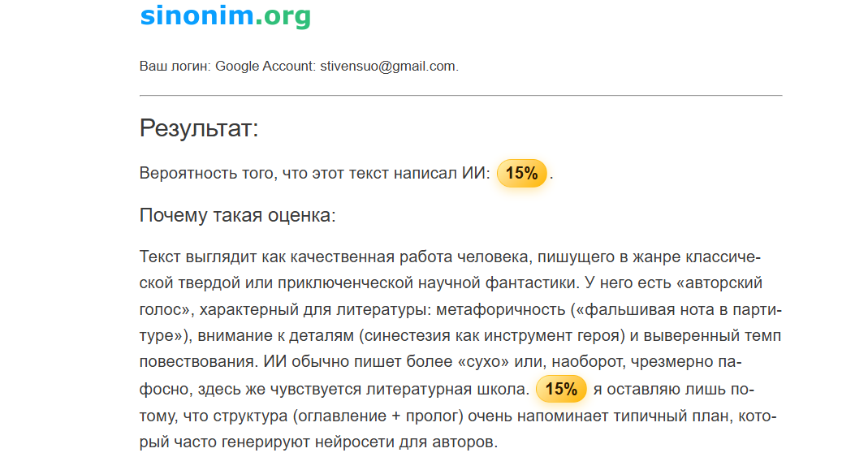868x470 pixels.
Task: Click the Ваш логин label
Action: tap(175, 67)
